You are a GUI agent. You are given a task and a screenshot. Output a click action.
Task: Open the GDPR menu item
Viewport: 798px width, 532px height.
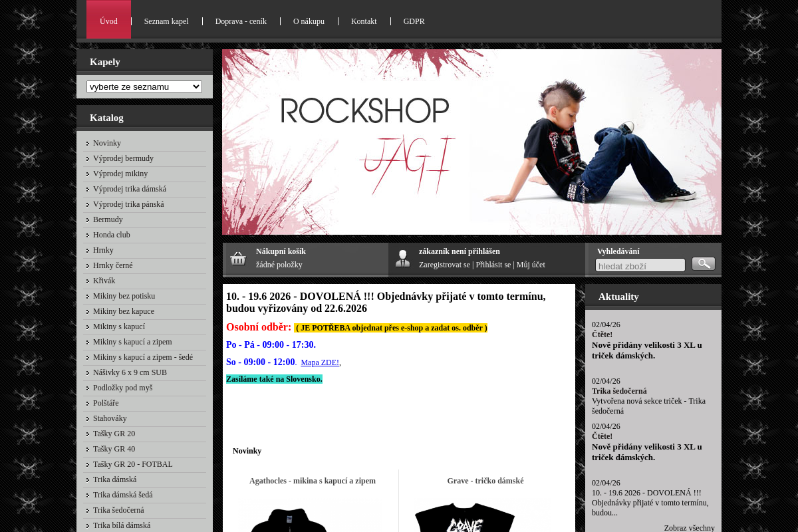point(414,21)
